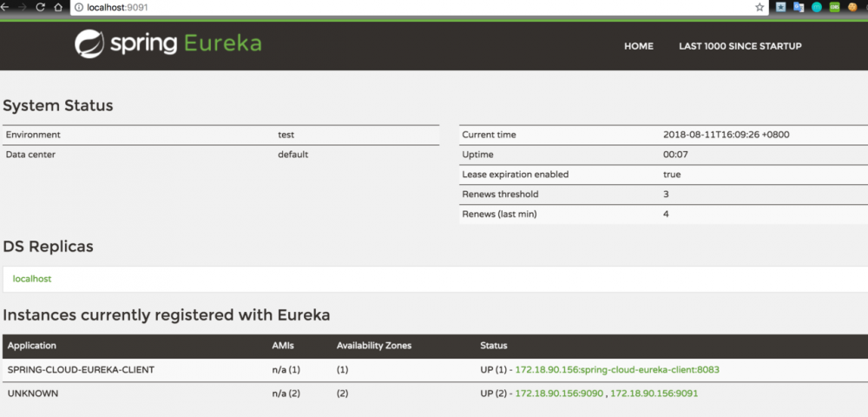Open the 172.18.90.156:9091 instance link
Image resolution: width=868 pixels, height=417 pixels.
click(x=654, y=394)
